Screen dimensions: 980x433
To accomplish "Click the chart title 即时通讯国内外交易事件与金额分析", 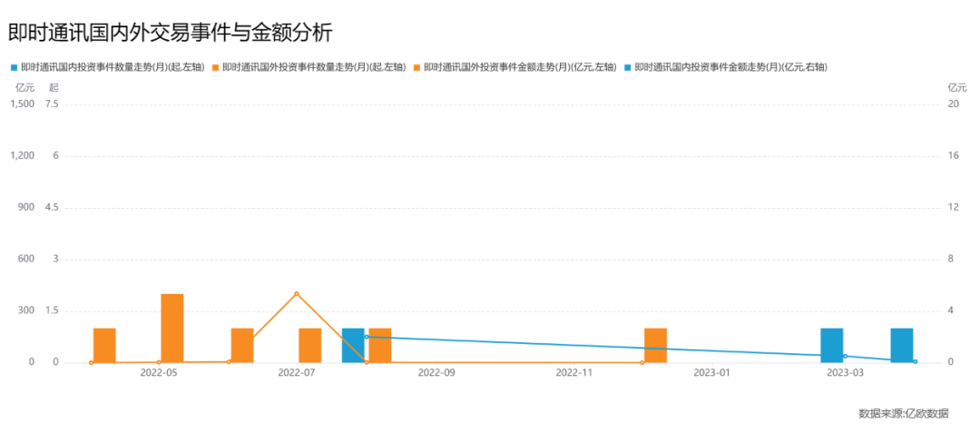I will 170,33.
